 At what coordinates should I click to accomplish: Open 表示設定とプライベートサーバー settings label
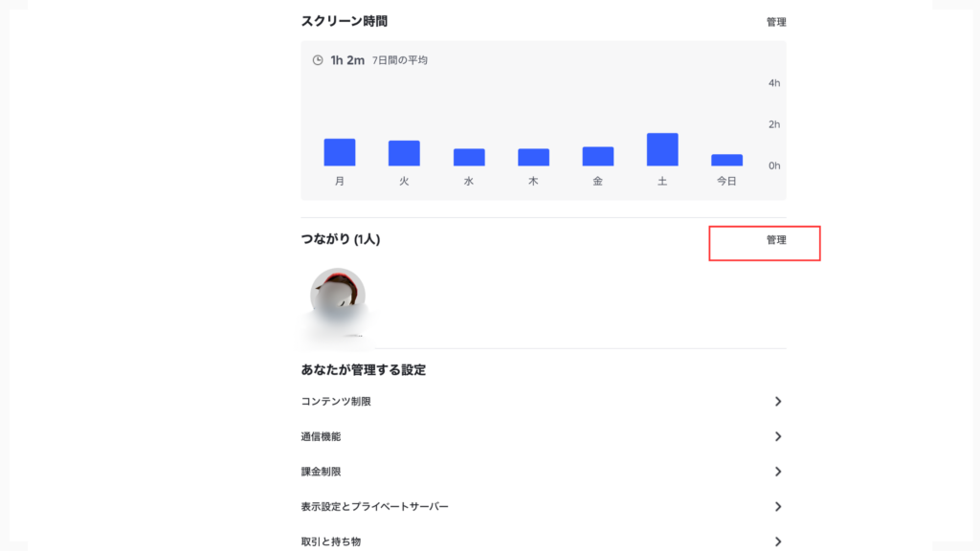click(374, 506)
